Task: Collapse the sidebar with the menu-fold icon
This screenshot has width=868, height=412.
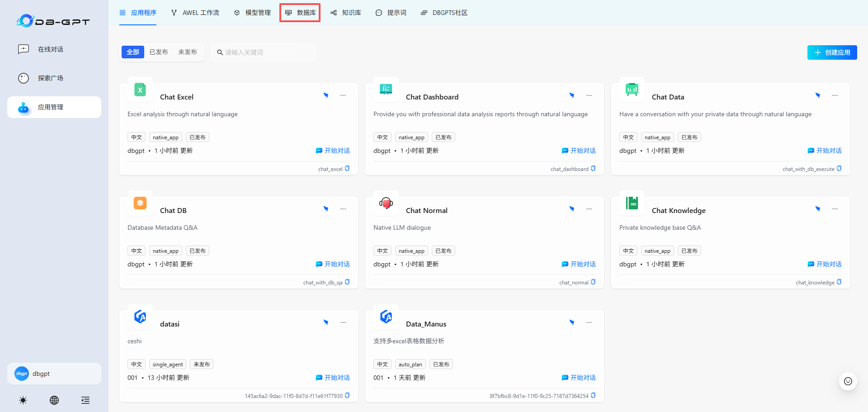Action: click(x=85, y=400)
